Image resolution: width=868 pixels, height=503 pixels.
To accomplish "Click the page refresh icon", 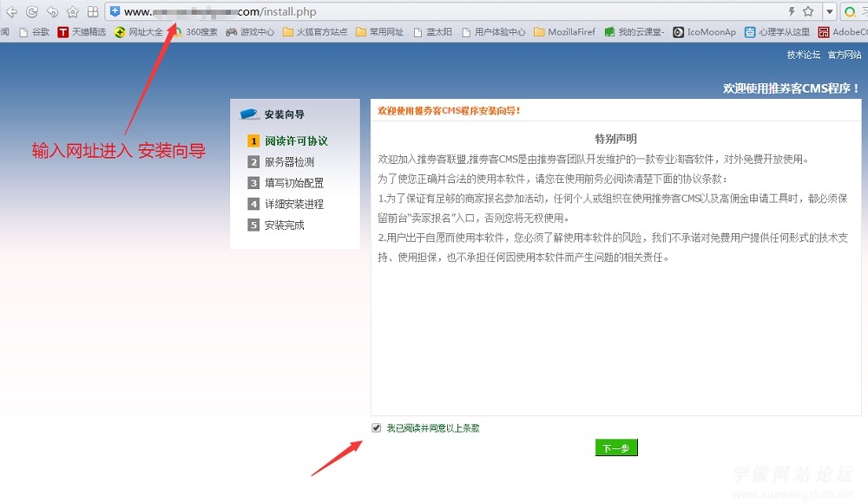I will click(31, 12).
